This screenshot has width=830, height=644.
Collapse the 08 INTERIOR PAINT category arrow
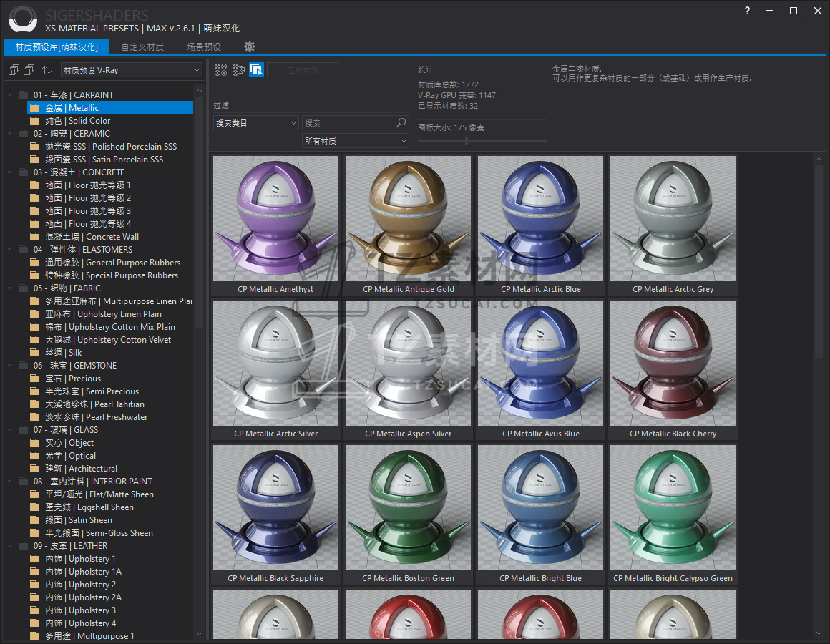[9, 482]
